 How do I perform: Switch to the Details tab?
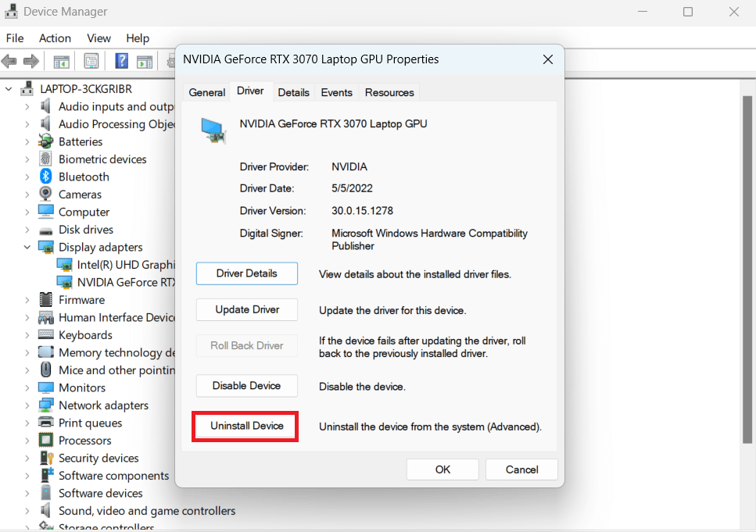click(294, 92)
